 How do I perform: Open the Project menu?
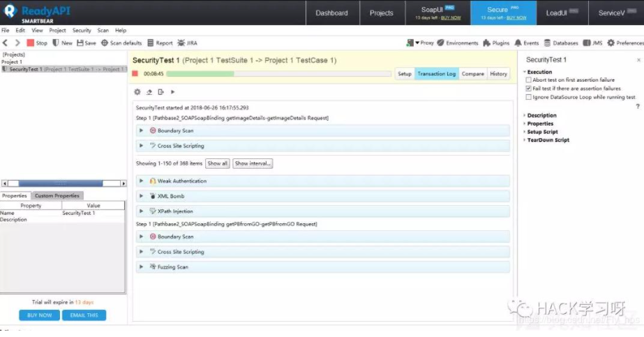coord(57,31)
